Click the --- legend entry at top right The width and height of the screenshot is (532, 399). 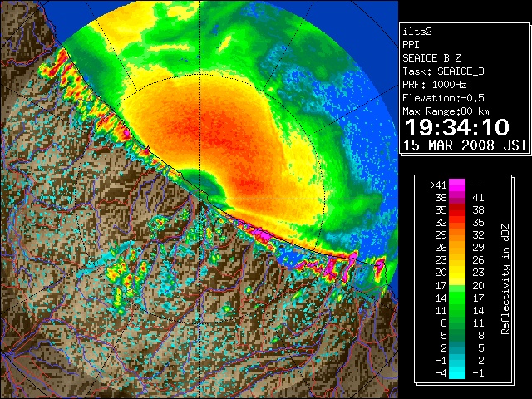(475, 185)
